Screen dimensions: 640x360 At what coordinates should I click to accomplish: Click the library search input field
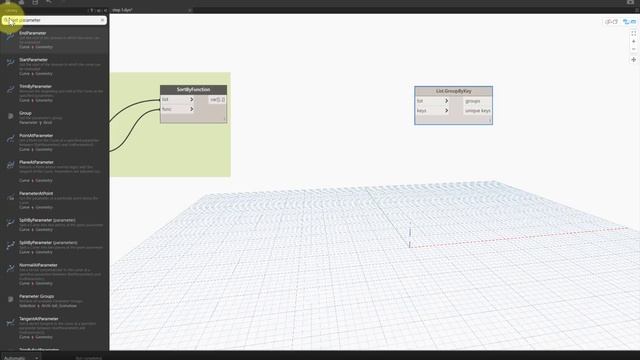coord(54,20)
